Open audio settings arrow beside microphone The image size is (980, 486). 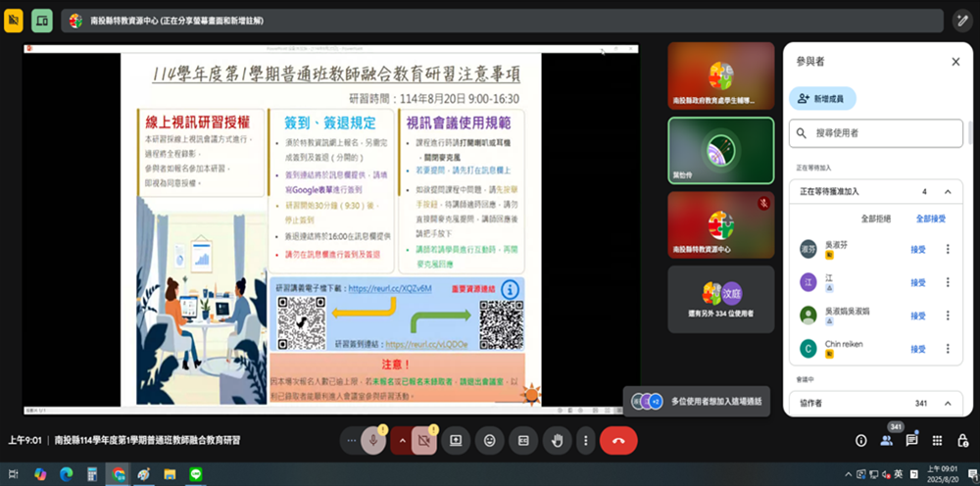click(x=400, y=441)
